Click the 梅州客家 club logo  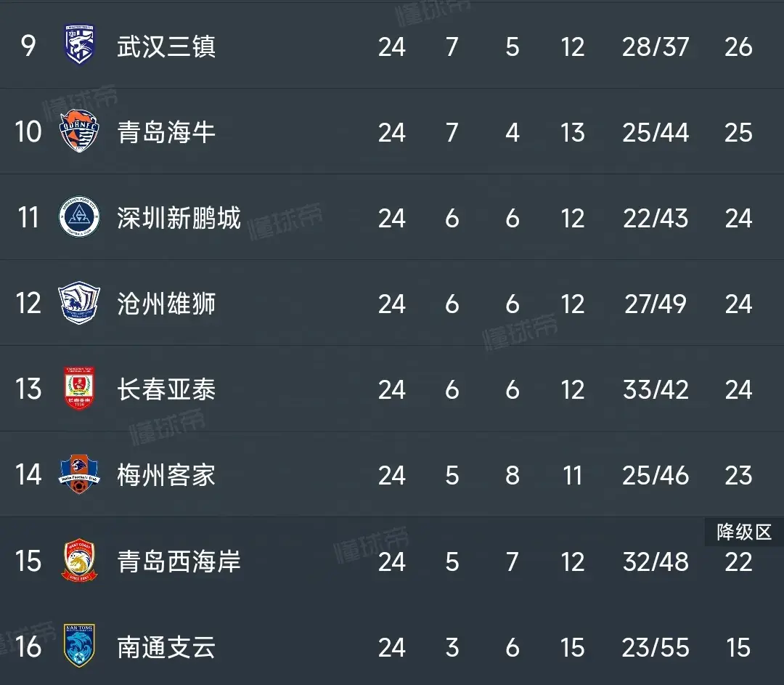point(79,475)
